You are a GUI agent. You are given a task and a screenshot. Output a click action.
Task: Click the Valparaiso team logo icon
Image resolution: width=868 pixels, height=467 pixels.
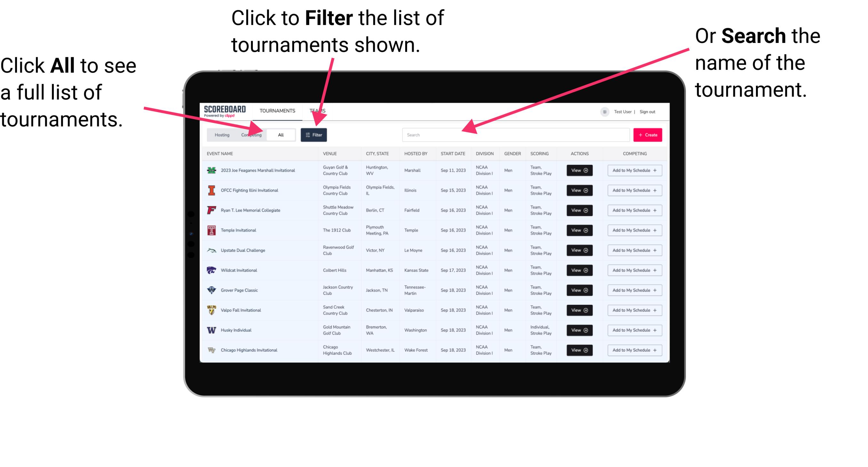tap(211, 310)
